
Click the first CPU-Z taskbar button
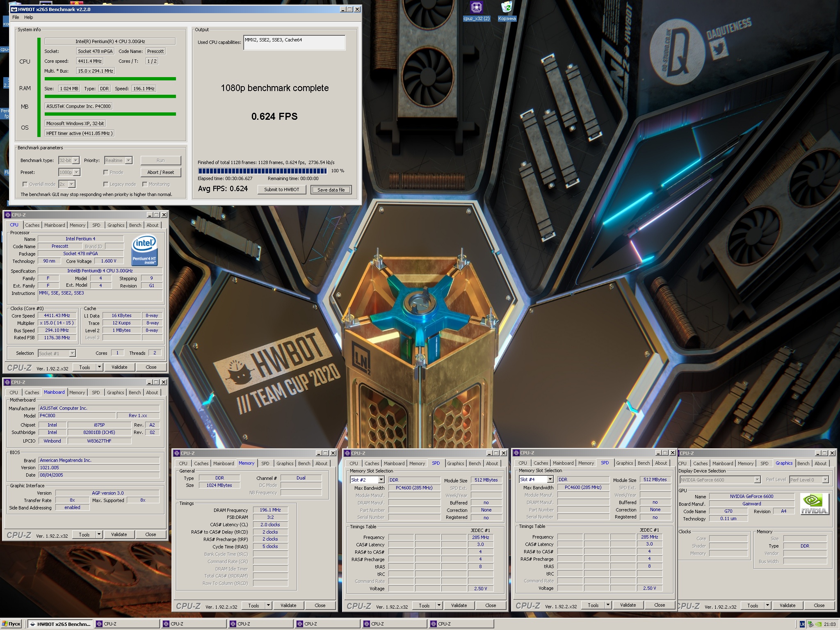click(x=127, y=624)
